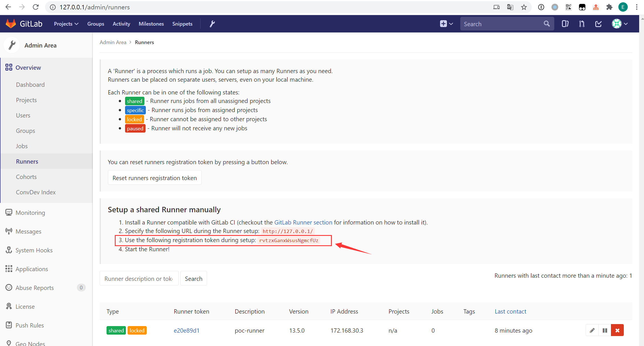
Task: Select Jobs in the sidebar
Action: (22, 146)
